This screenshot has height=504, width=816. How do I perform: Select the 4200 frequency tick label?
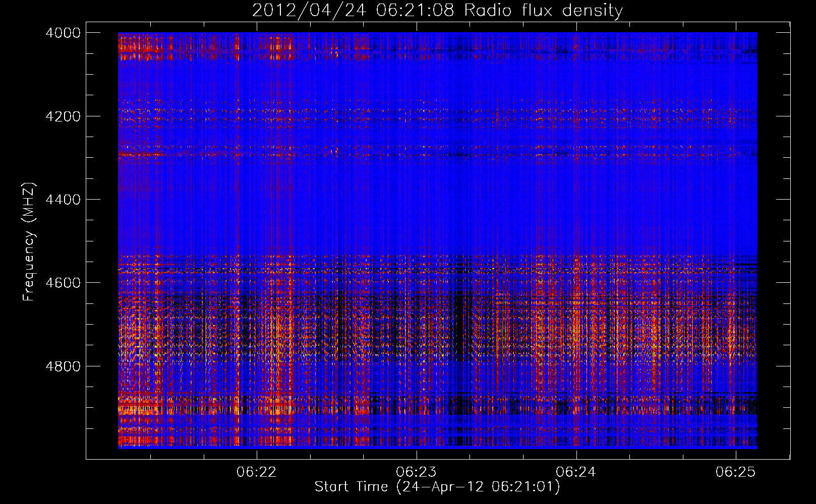63,116
